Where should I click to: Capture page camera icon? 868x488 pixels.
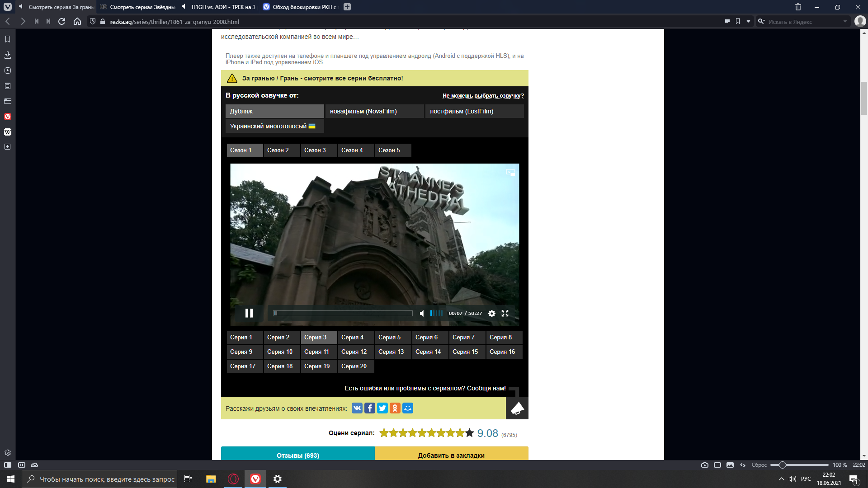(705, 465)
